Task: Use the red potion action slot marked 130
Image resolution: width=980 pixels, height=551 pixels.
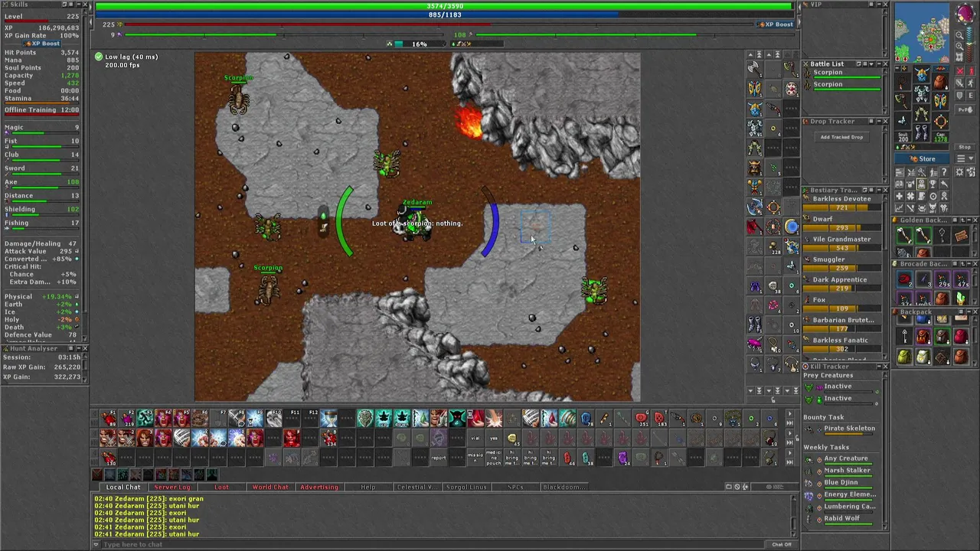Action: coord(109,458)
